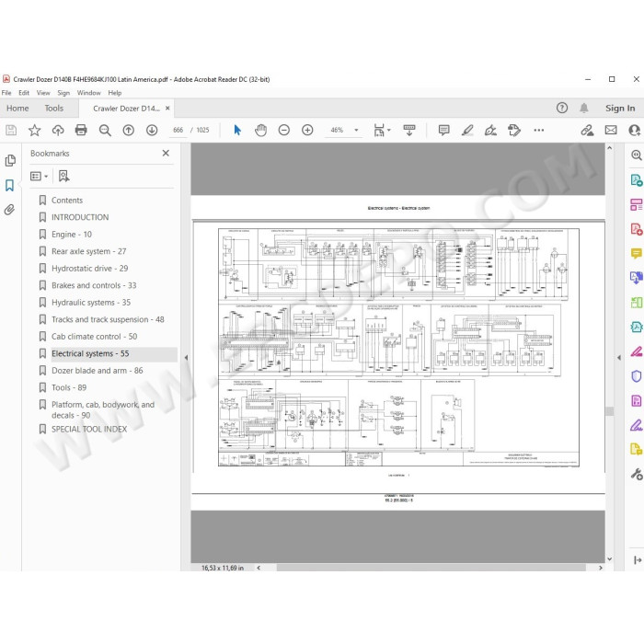Save the file with the floppy disk icon
This screenshot has height=644, width=644.
pyautogui.click(x=11, y=131)
